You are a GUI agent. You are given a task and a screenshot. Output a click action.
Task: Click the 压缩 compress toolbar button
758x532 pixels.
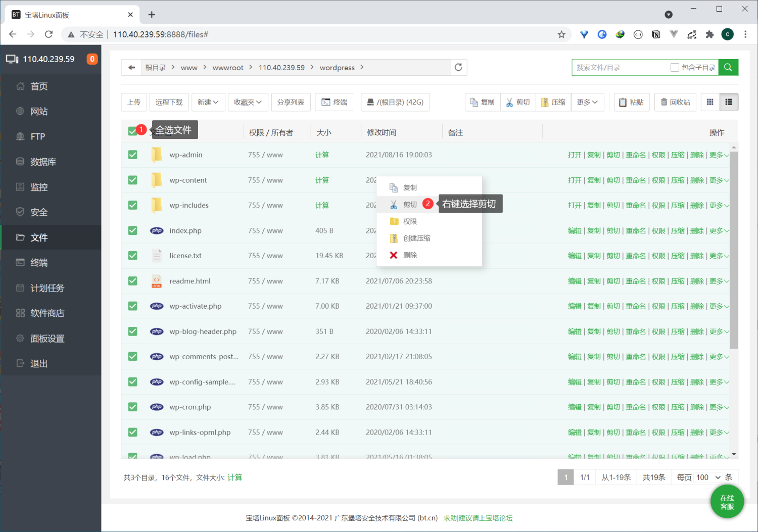click(x=553, y=102)
